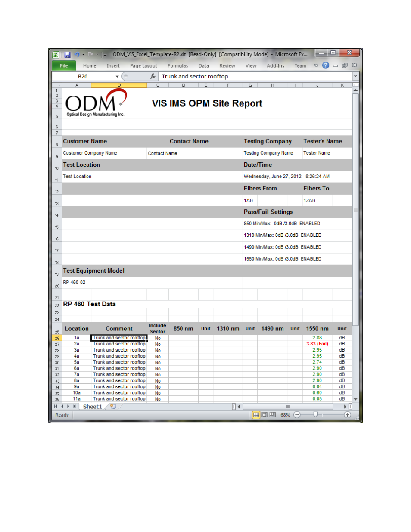The width and height of the screenshot is (411, 532).
Task: Click the 68% zoom level button
Action: [x=285, y=415]
